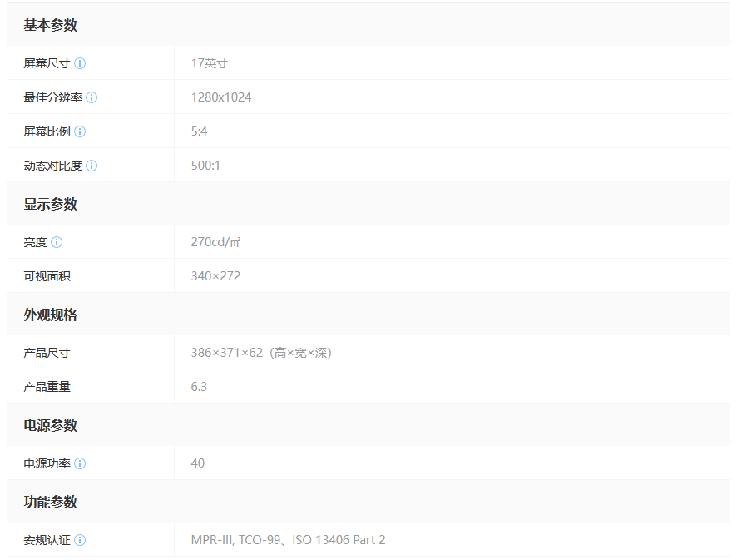Viewport: 737px width, 560px height.
Task: Click the 1280x1024 resolution value
Action: tap(221, 97)
